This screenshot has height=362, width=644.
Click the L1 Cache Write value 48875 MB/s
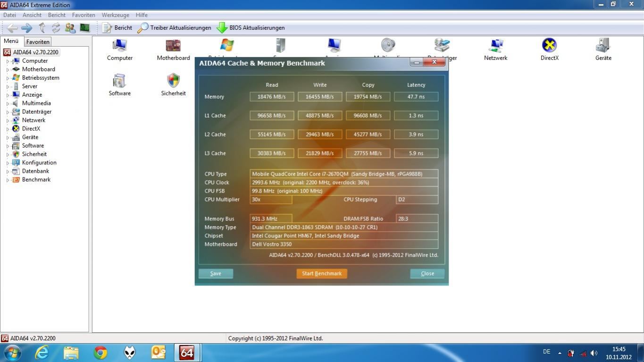coord(320,116)
